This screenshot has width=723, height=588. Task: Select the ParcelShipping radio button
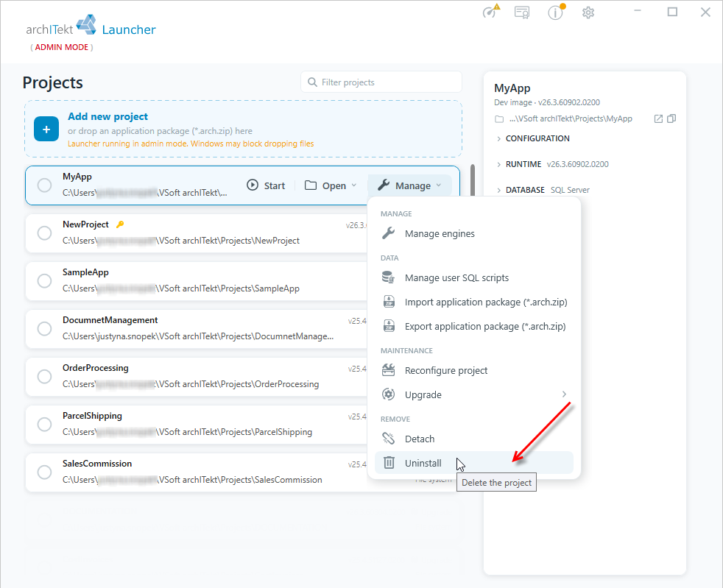(x=44, y=424)
